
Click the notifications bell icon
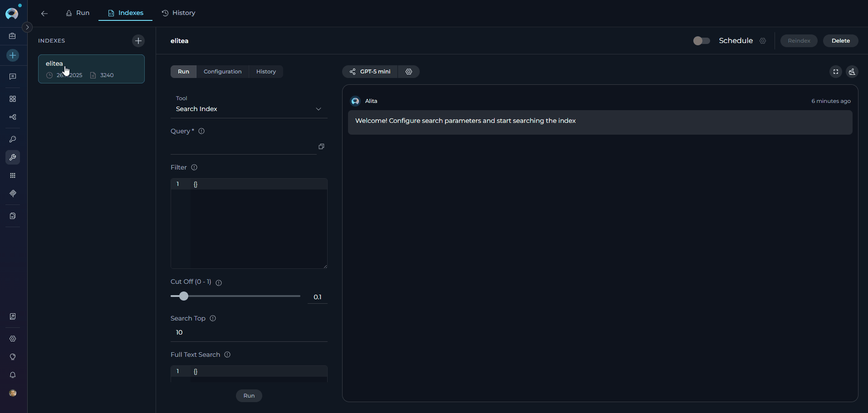(x=12, y=375)
